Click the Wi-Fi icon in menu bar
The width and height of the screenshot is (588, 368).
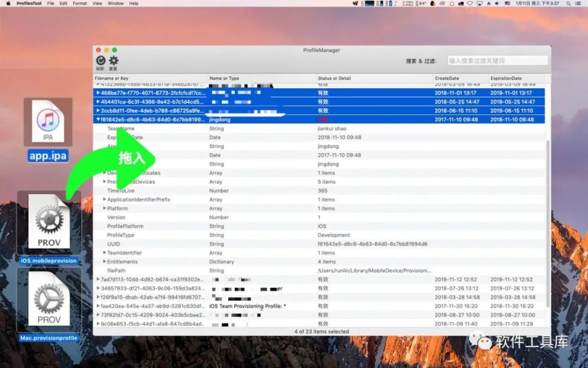click(470, 4)
